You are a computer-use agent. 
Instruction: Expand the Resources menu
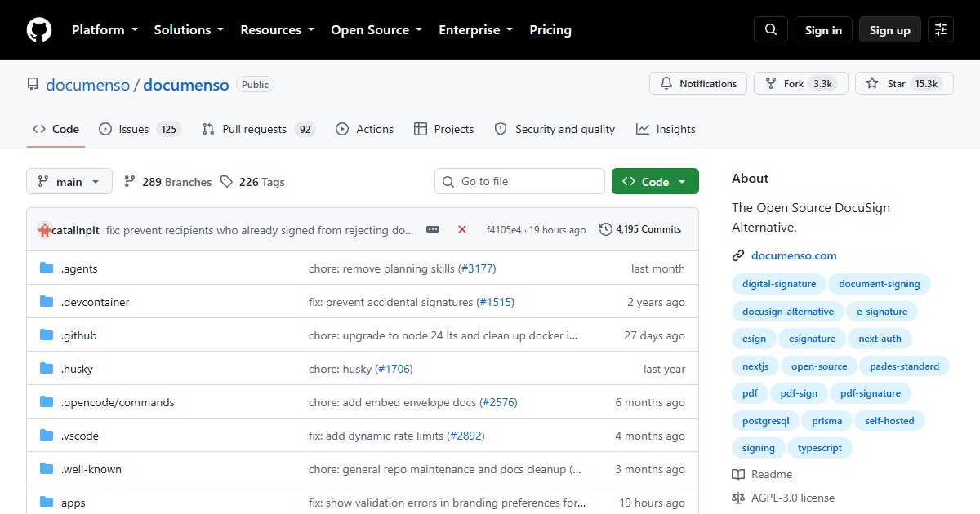point(277,30)
